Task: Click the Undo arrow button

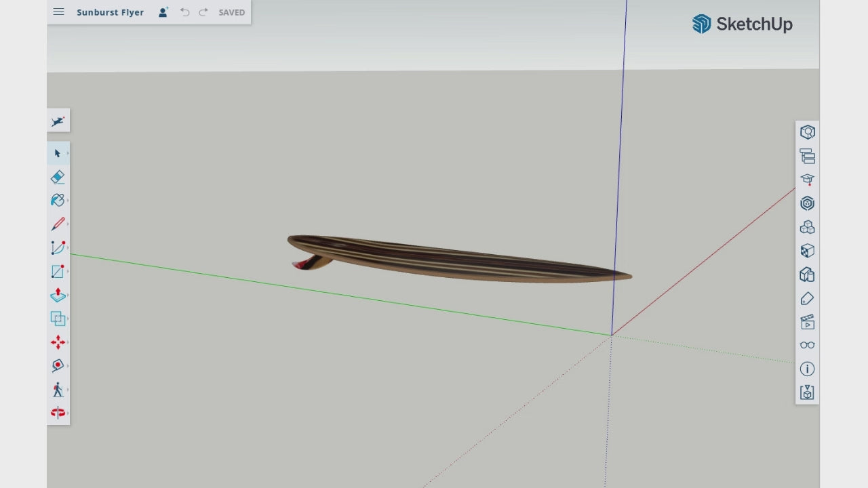Action: [x=184, y=12]
